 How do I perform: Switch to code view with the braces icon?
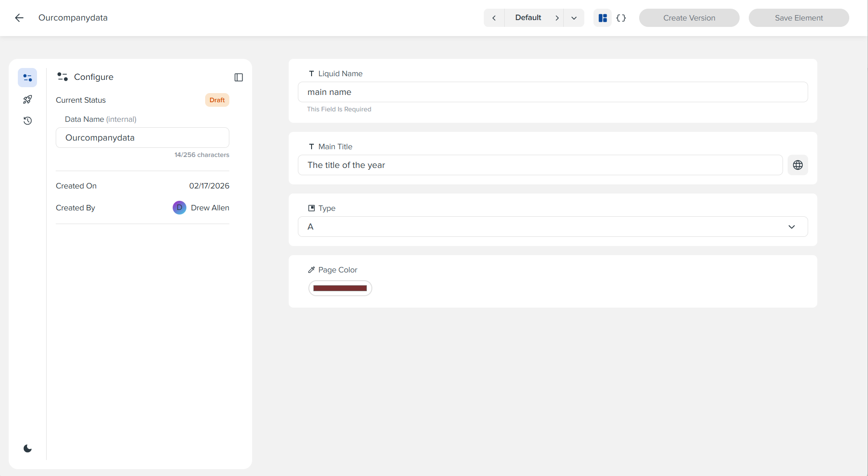[x=621, y=18]
